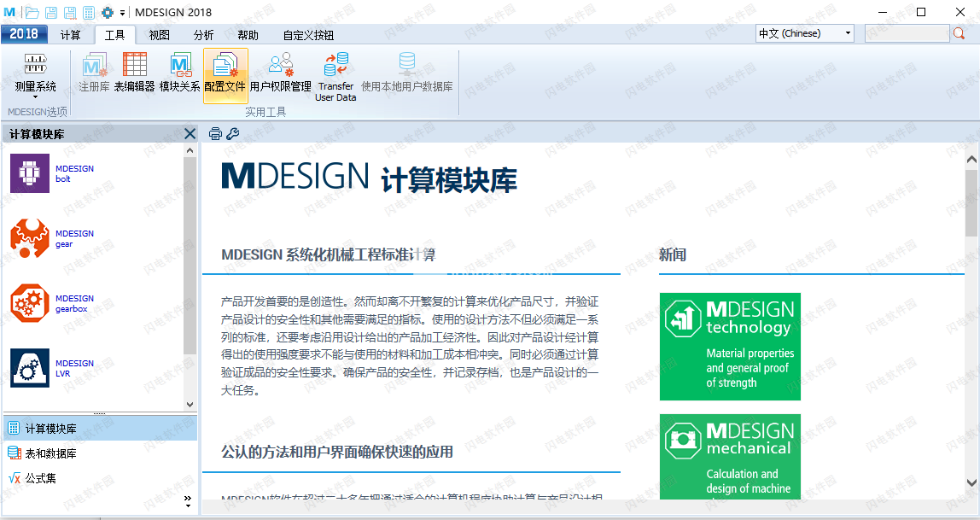The width and height of the screenshot is (980, 520).
Task: Click the 新闻 section heading
Action: [673, 255]
